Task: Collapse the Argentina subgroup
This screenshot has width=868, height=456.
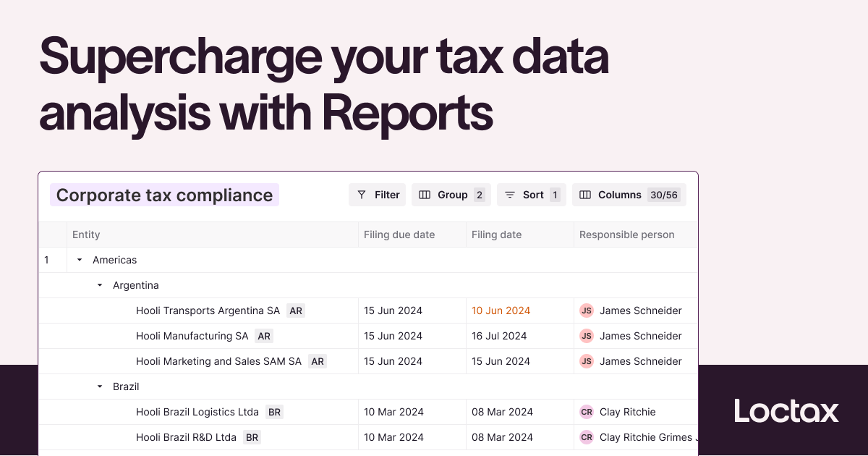Action: [100, 285]
